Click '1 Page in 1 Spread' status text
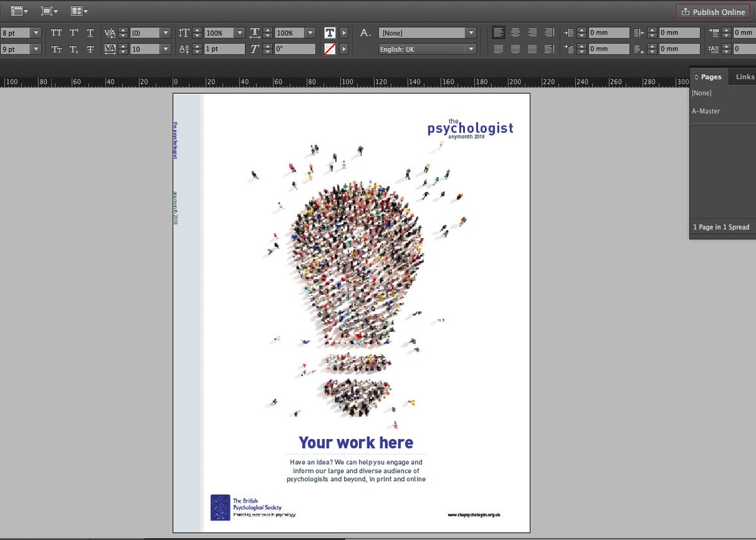This screenshot has height=540, width=756. tap(721, 227)
